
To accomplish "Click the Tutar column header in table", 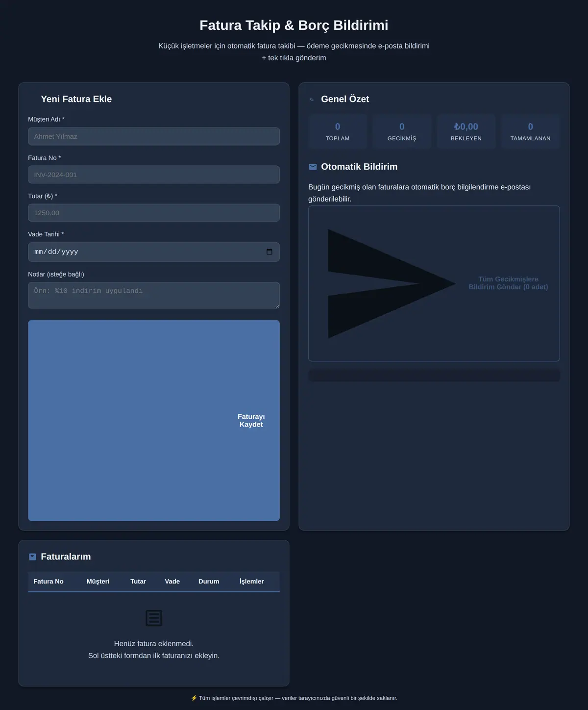I will coord(138,581).
